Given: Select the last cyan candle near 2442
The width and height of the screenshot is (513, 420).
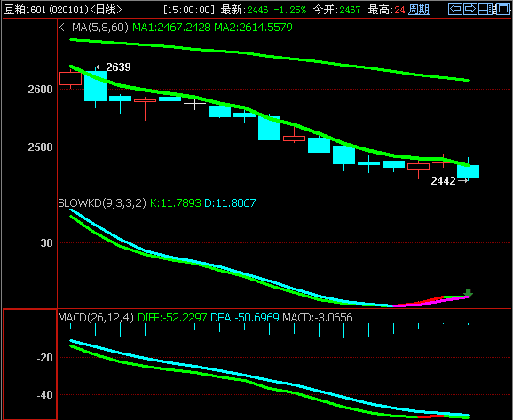Looking at the screenshot, I should (x=468, y=171).
